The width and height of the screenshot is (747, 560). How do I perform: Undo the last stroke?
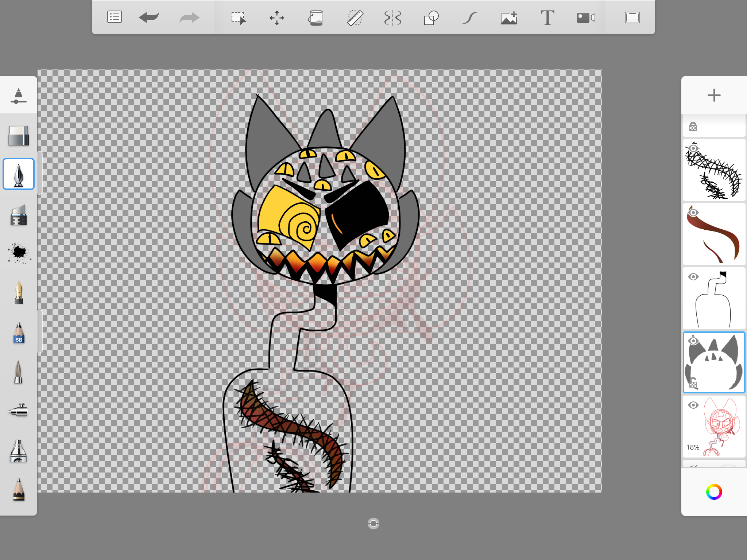tap(149, 17)
